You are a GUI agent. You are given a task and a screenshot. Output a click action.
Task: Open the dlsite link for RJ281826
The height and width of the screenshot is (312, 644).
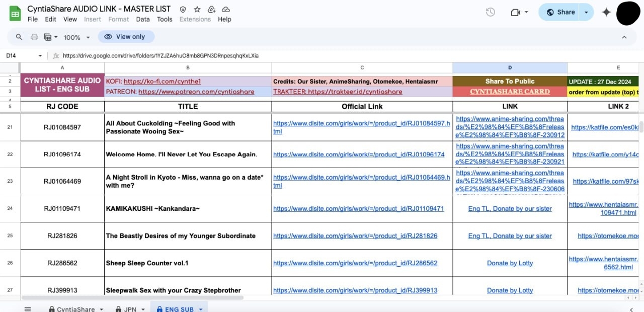pos(355,236)
